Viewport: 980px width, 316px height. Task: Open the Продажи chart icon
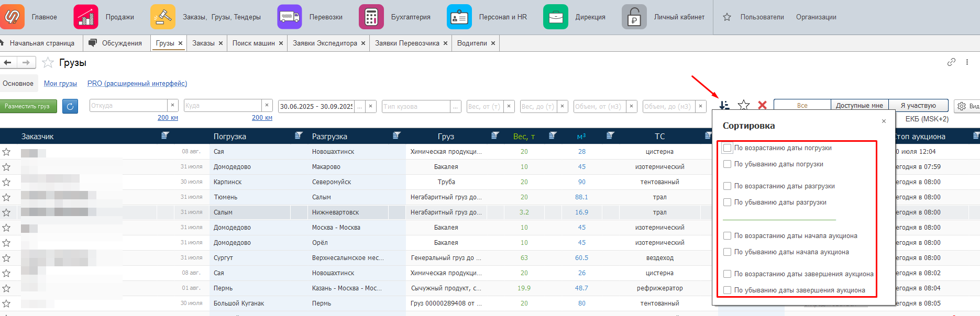86,17
